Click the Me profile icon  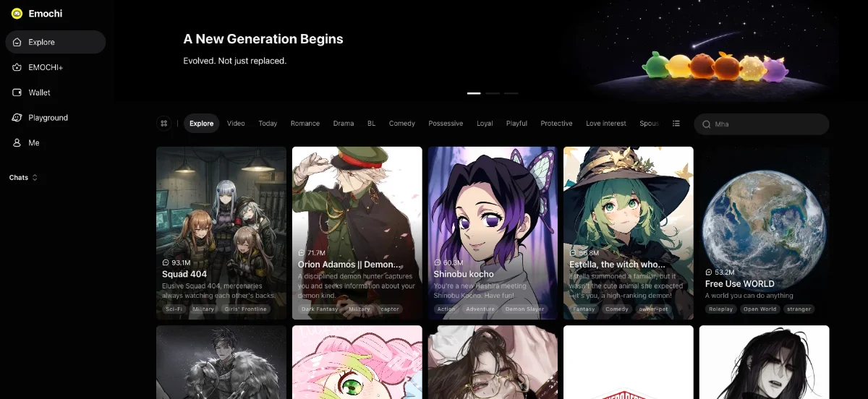pos(17,143)
